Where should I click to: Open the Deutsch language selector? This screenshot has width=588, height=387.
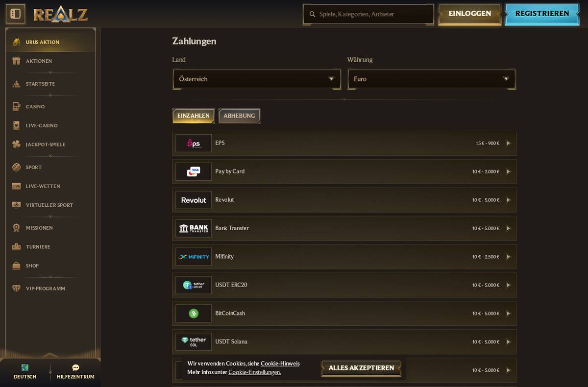[25, 372]
